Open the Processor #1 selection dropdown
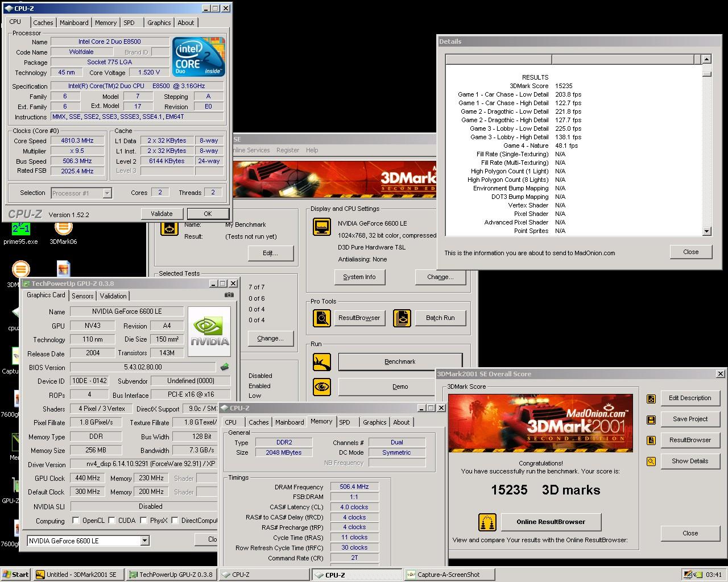The image size is (728, 582). coord(107,193)
